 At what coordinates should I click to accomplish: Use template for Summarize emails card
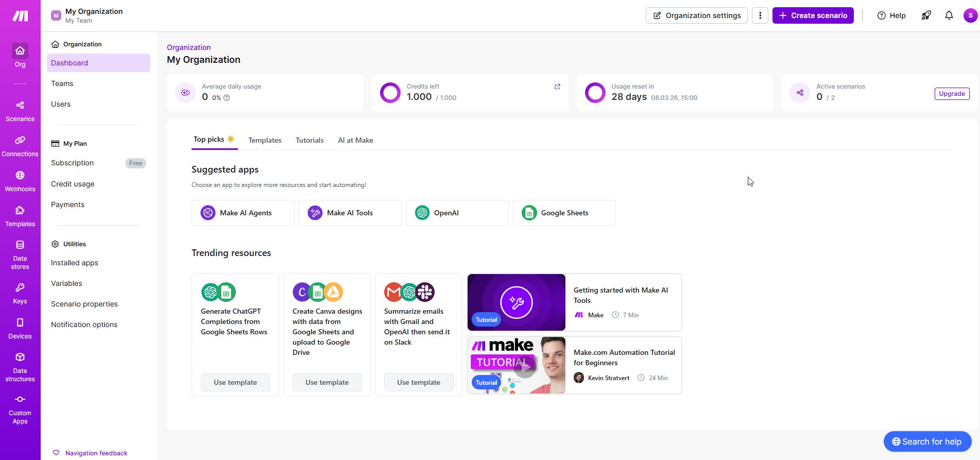419,382
